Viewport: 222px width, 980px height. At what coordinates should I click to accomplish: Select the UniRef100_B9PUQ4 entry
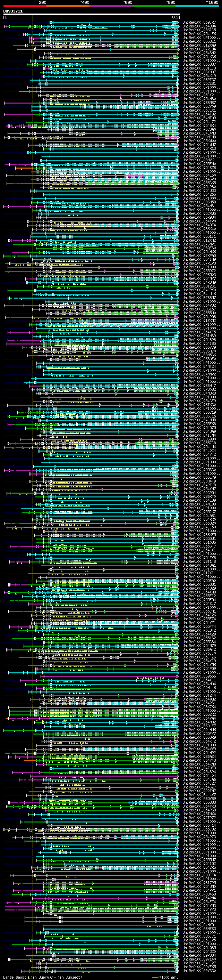pyautogui.click(x=199, y=955)
